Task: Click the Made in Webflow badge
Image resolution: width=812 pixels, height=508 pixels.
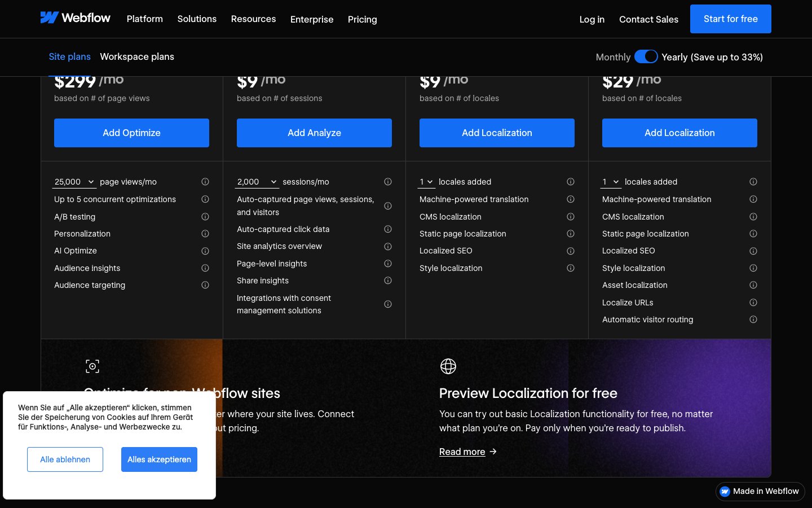Action: point(760,492)
